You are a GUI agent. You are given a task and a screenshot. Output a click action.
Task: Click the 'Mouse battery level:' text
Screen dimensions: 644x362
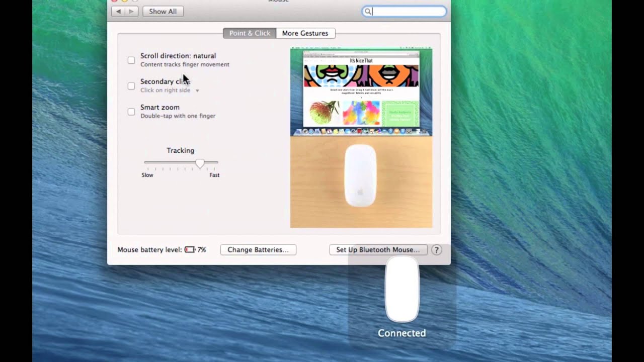(149, 249)
